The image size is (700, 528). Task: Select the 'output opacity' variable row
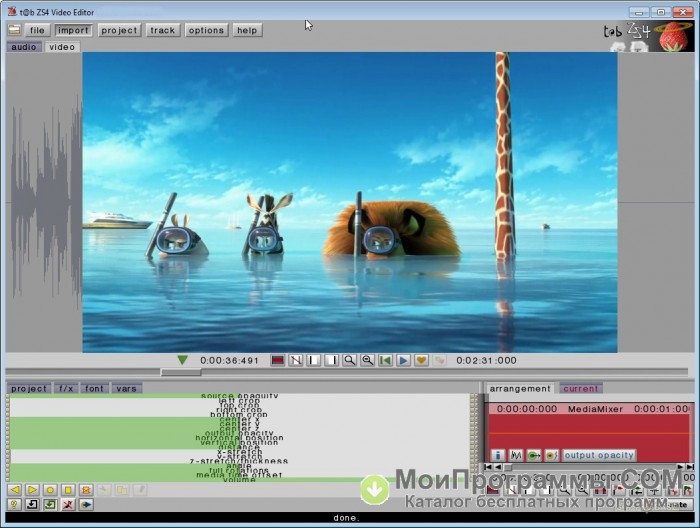point(239,433)
